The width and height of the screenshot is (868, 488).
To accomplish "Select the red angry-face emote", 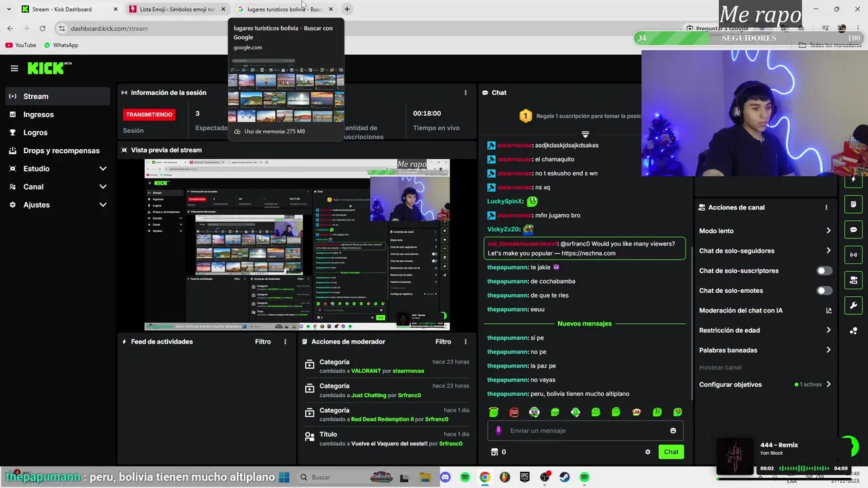I will pyautogui.click(x=514, y=412).
